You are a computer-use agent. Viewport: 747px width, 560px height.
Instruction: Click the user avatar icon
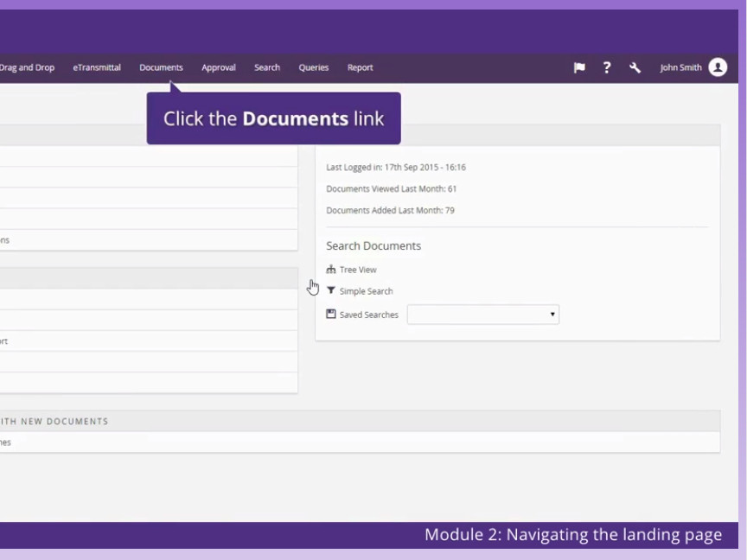[718, 67]
